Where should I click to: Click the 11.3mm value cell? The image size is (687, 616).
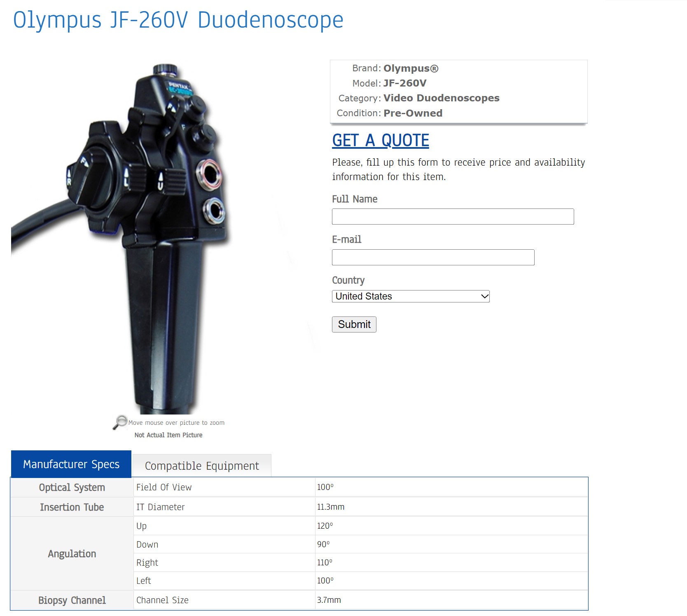451,507
